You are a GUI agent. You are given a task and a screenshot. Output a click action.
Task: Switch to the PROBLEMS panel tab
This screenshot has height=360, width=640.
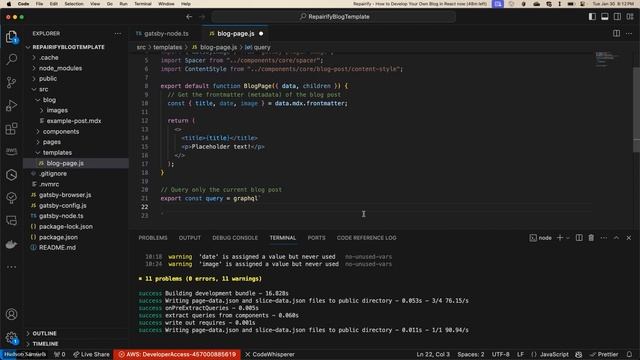click(x=153, y=238)
